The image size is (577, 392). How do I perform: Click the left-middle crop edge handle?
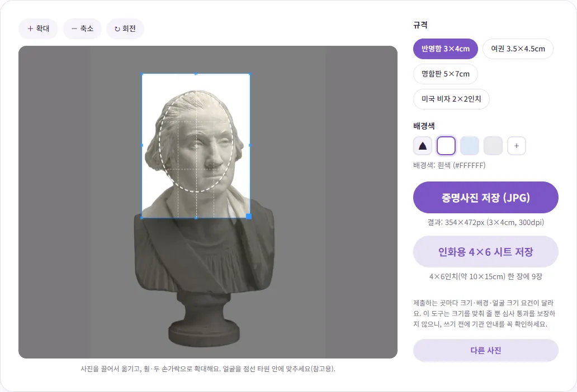(x=142, y=146)
